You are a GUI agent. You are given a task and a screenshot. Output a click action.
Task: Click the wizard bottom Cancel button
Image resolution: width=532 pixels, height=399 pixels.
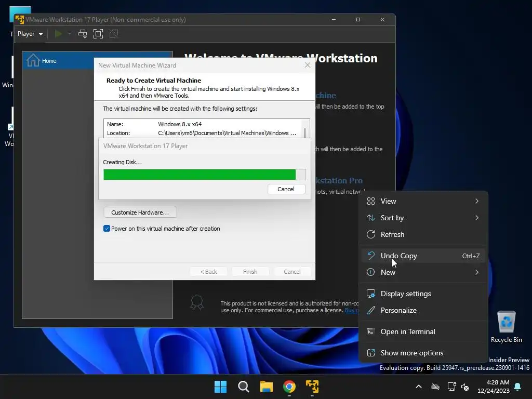click(x=292, y=271)
